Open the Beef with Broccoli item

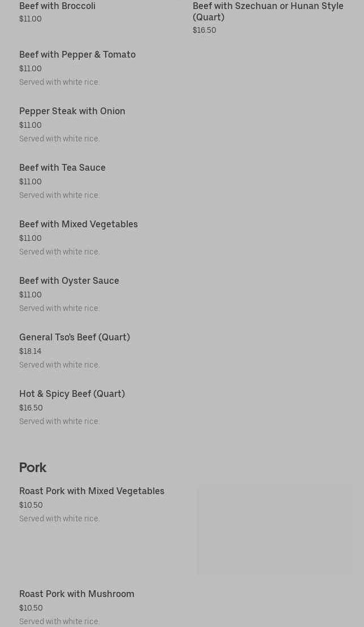click(57, 6)
